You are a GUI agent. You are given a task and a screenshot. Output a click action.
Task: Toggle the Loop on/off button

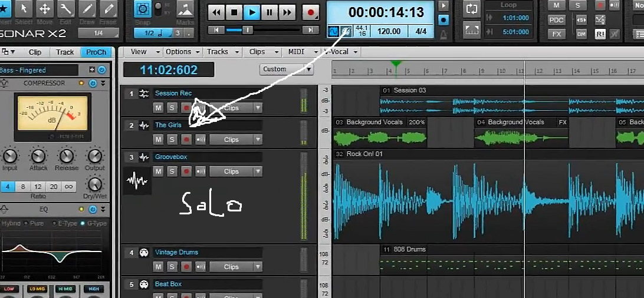[x=472, y=9]
